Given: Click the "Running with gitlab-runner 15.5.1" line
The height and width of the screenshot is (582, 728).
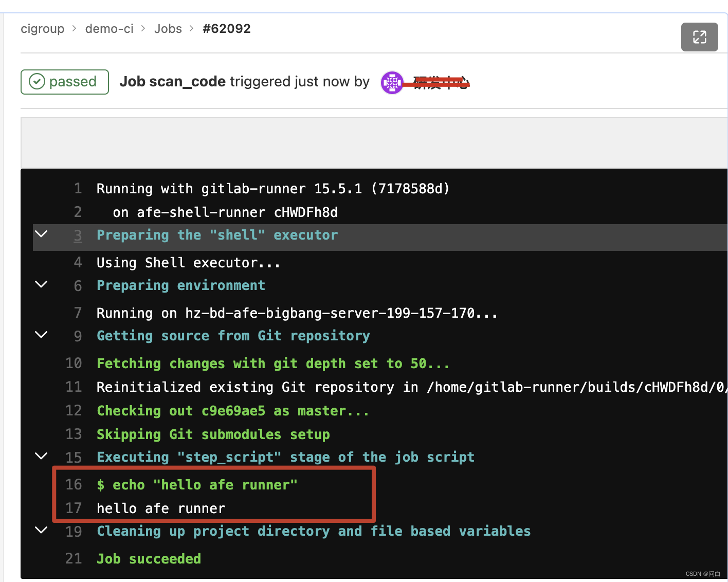Looking at the screenshot, I should tap(273, 189).
